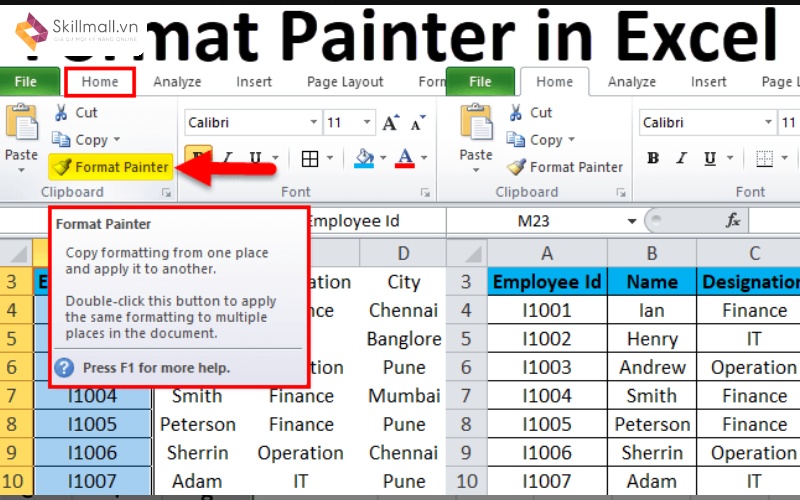800x500 pixels.
Task: Click cell I1003 in right worksheet
Action: [x=547, y=367]
